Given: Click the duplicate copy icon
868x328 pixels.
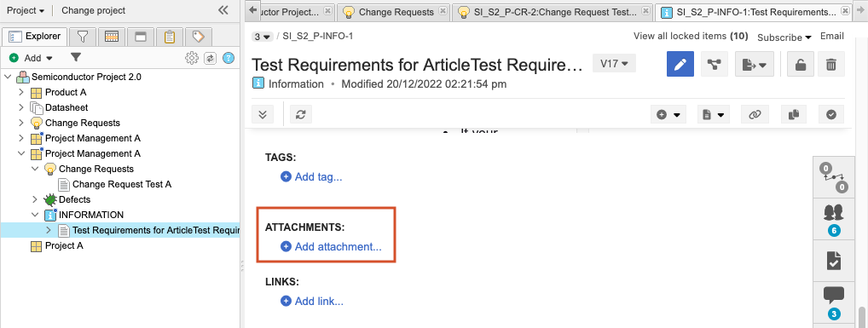Looking at the screenshot, I should [793, 114].
